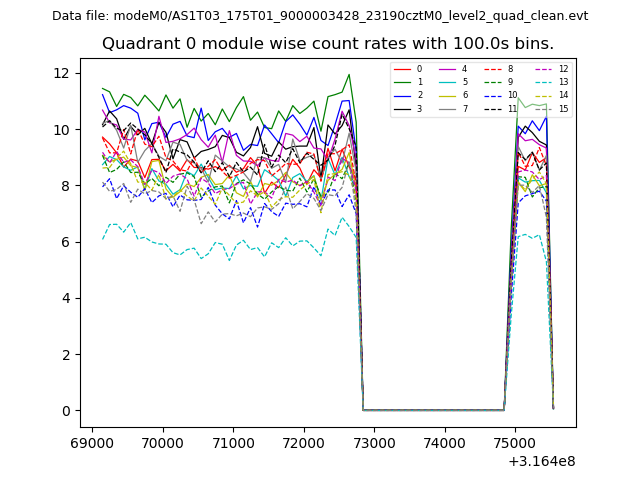Click the black solid legend line for module 3

point(402,108)
